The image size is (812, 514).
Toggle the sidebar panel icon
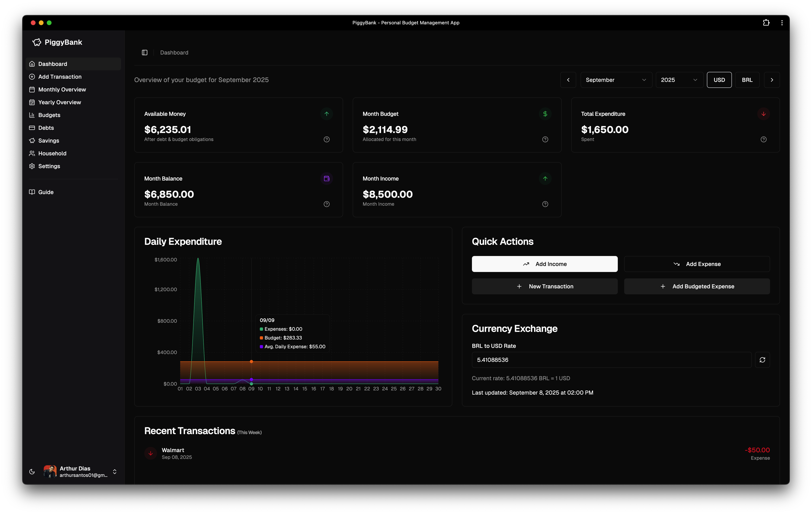pos(145,53)
